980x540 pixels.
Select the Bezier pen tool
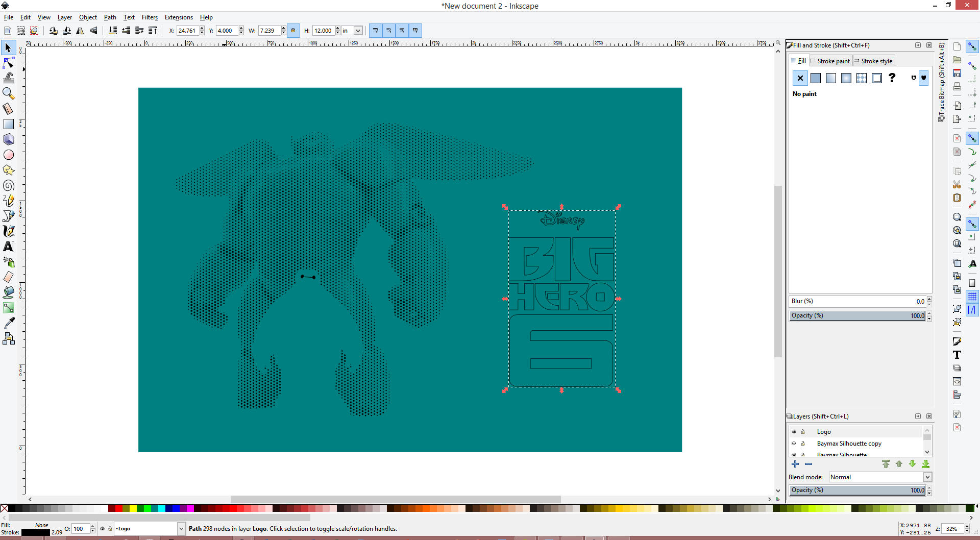click(x=9, y=216)
